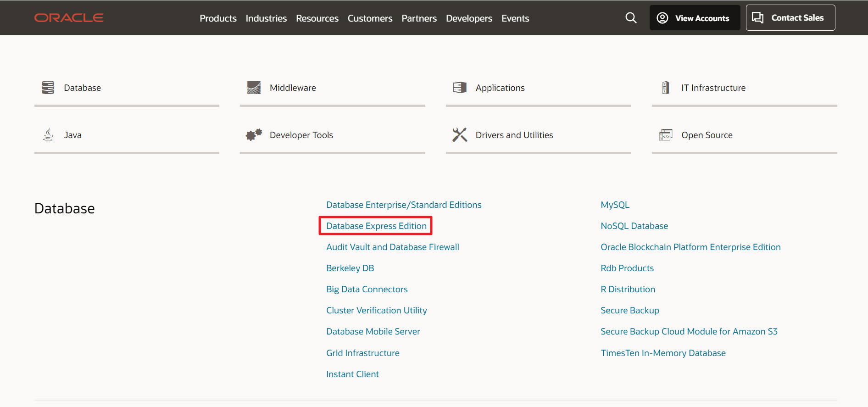Viewport: 868px width, 407px height.
Task: Open TimesTen In-Memory Database link
Action: tap(663, 353)
